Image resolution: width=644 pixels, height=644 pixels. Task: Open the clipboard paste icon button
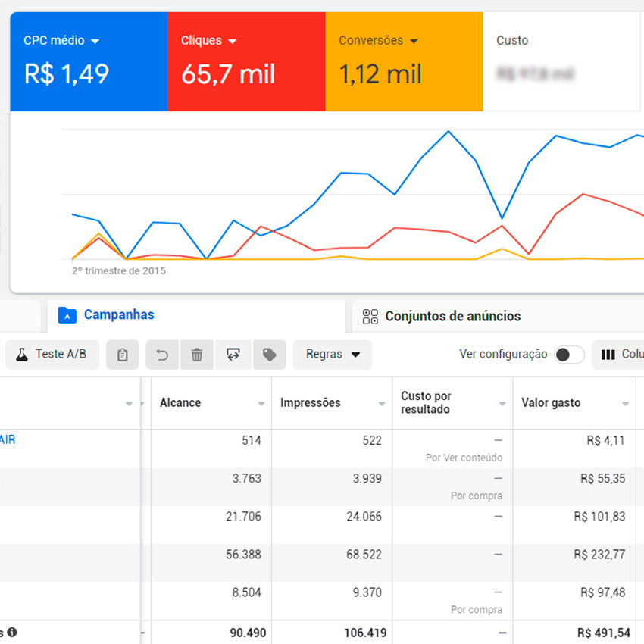(x=123, y=355)
